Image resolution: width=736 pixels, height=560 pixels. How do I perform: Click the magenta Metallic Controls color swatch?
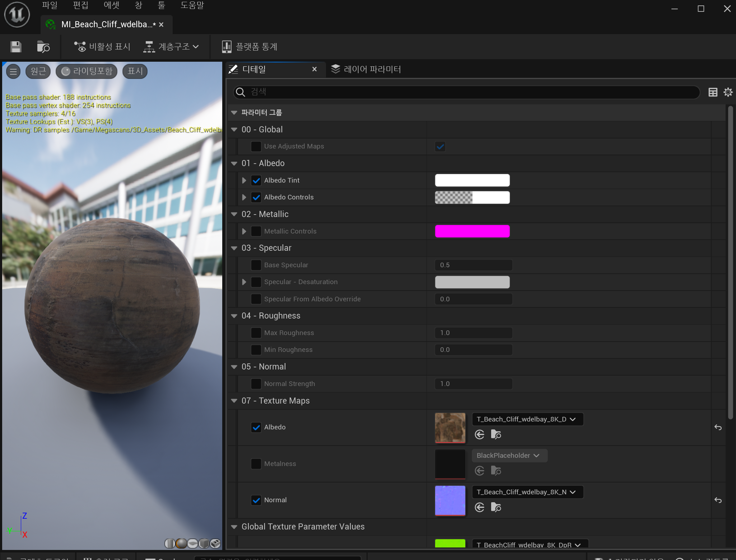pos(472,231)
